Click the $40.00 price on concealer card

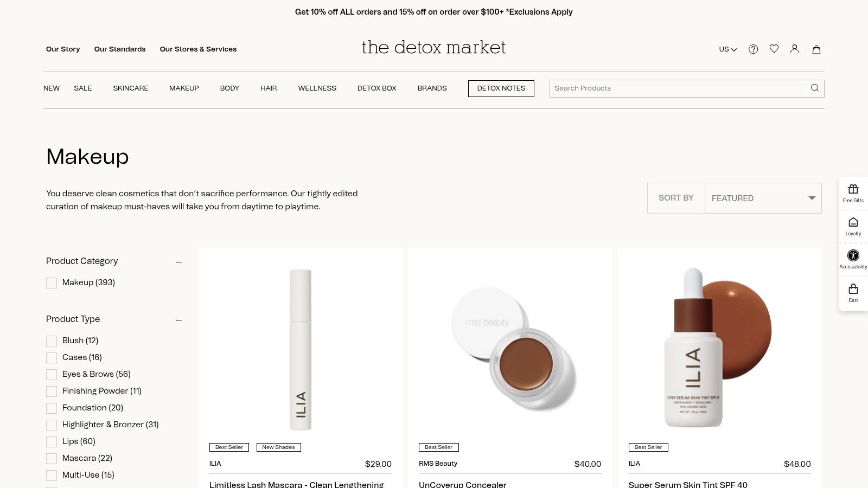(588, 464)
